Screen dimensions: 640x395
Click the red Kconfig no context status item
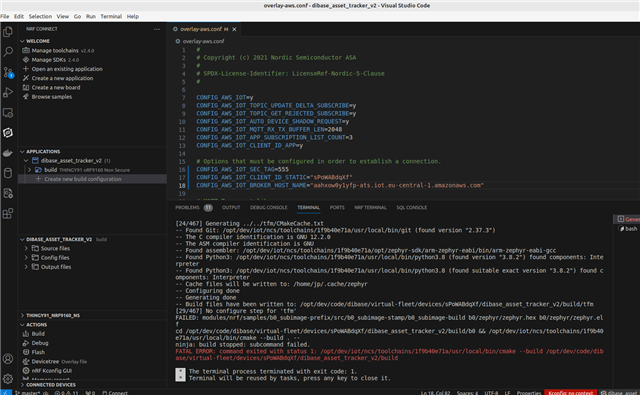tap(570, 393)
